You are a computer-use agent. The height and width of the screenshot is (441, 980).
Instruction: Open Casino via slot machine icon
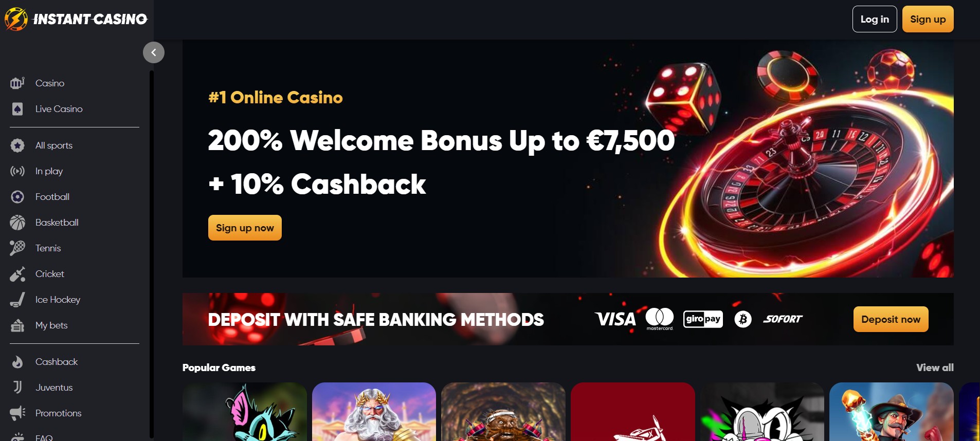(17, 83)
